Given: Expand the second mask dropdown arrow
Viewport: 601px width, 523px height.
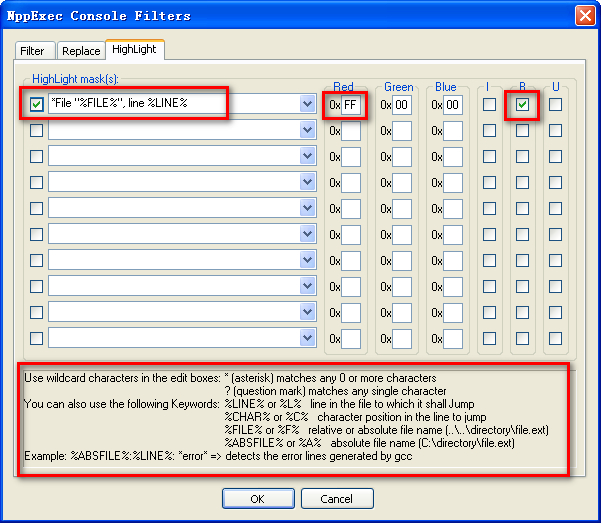Looking at the screenshot, I should 307,130.
